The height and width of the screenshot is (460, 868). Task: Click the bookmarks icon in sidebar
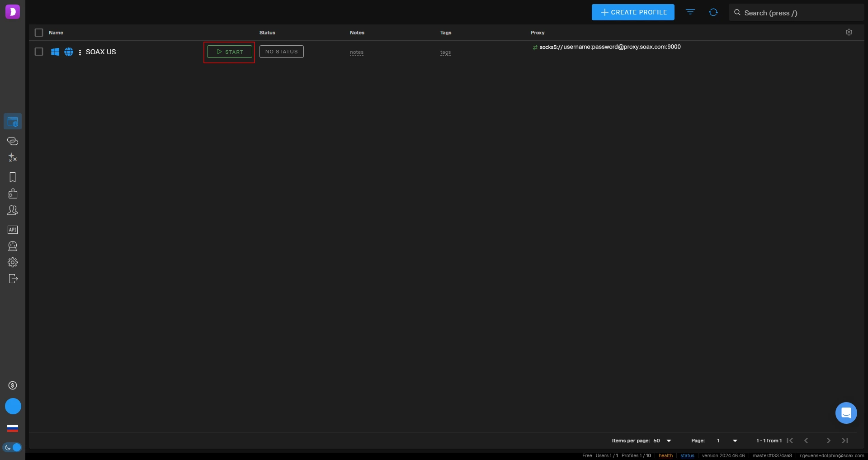pyautogui.click(x=13, y=177)
